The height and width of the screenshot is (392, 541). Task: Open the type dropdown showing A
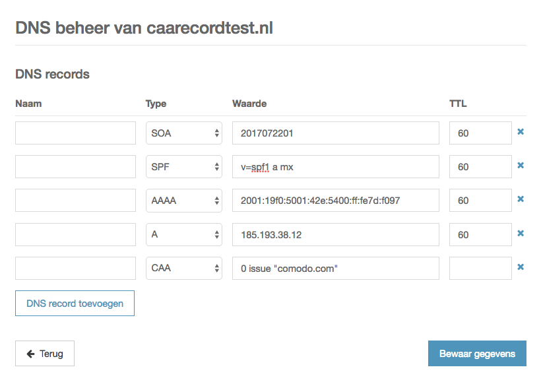[183, 234]
